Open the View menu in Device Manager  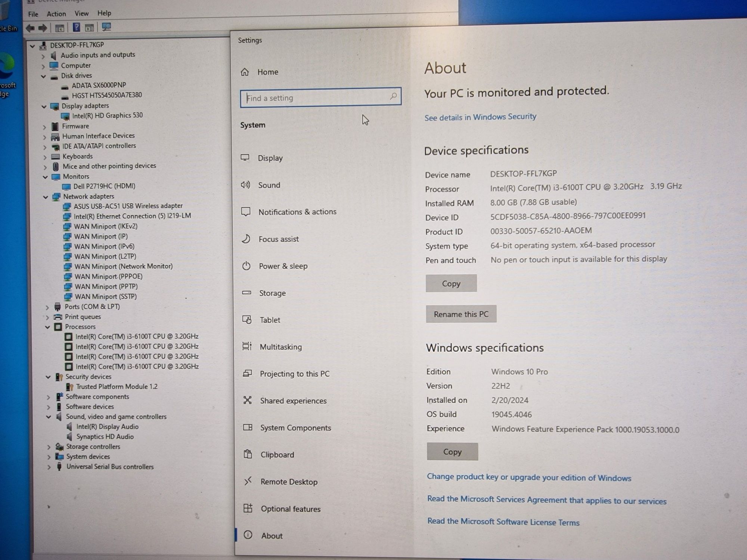click(x=81, y=13)
